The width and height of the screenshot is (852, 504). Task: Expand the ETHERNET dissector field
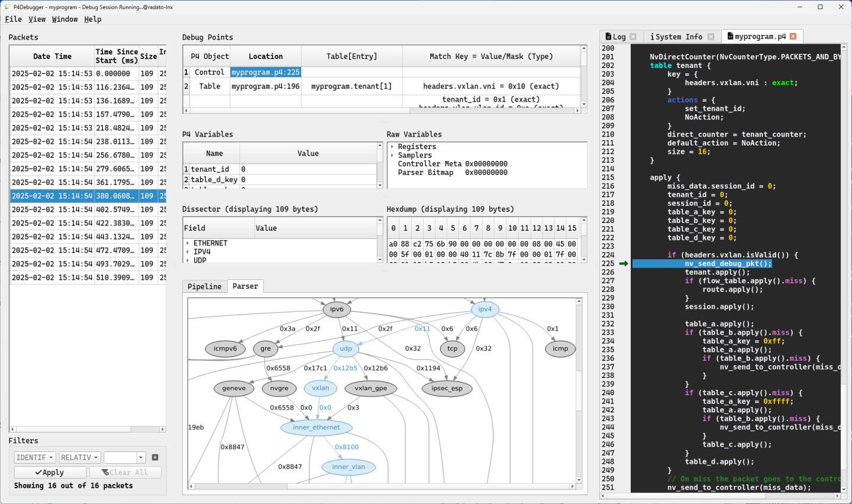click(x=188, y=243)
